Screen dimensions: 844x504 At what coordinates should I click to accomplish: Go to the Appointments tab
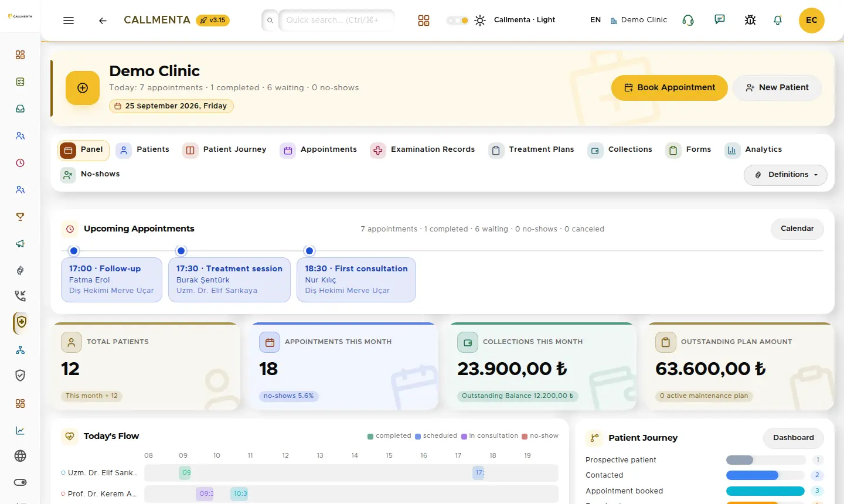(x=318, y=150)
